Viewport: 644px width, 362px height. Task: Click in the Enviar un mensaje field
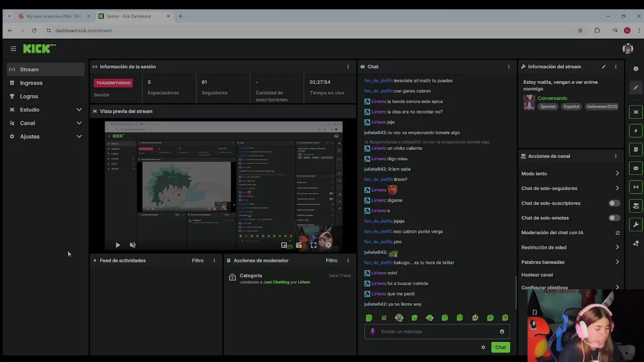437,331
